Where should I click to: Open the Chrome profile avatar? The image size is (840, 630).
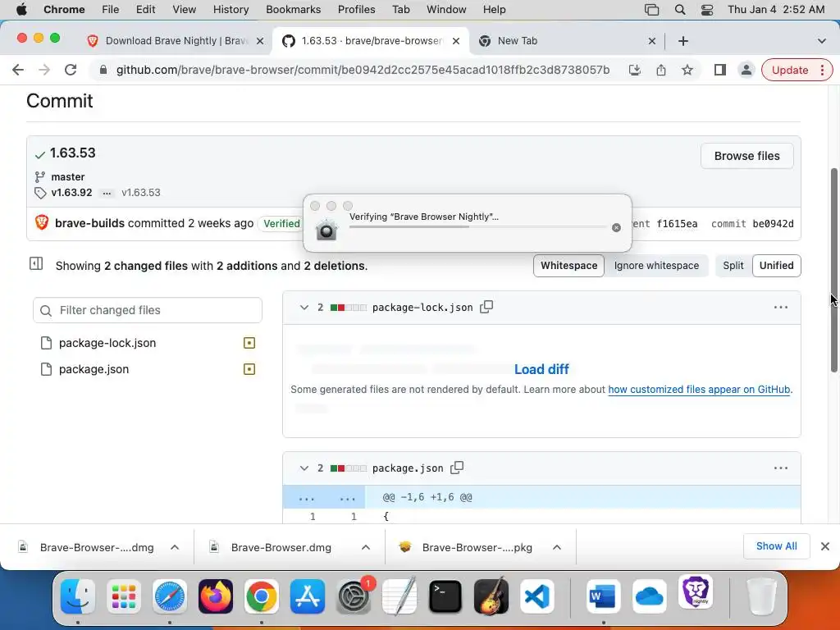(x=746, y=70)
